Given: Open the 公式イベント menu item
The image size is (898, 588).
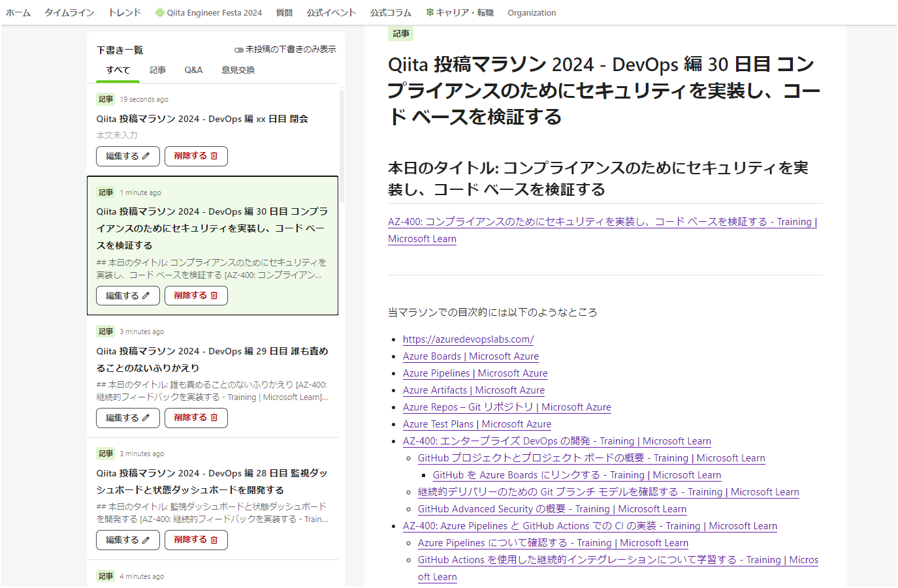Looking at the screenshot, I should click(331, 12).
